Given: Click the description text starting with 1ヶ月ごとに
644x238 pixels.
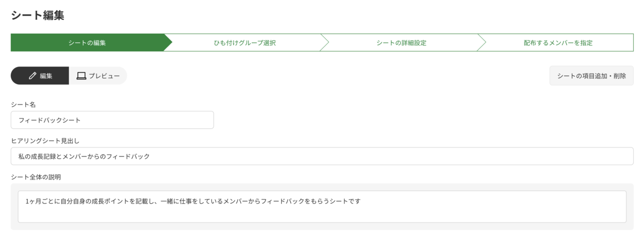Looking at the screenshot, I should pos(192,202).
